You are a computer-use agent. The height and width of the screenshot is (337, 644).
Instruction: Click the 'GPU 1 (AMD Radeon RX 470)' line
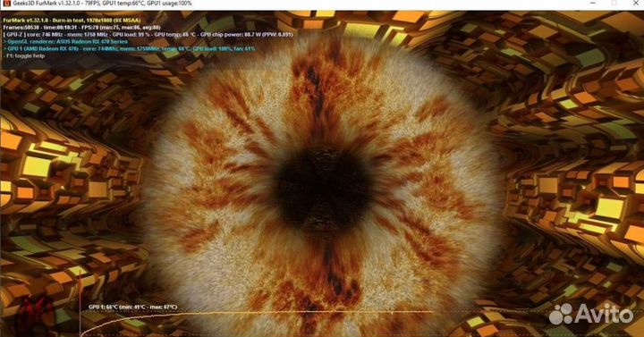129,48
